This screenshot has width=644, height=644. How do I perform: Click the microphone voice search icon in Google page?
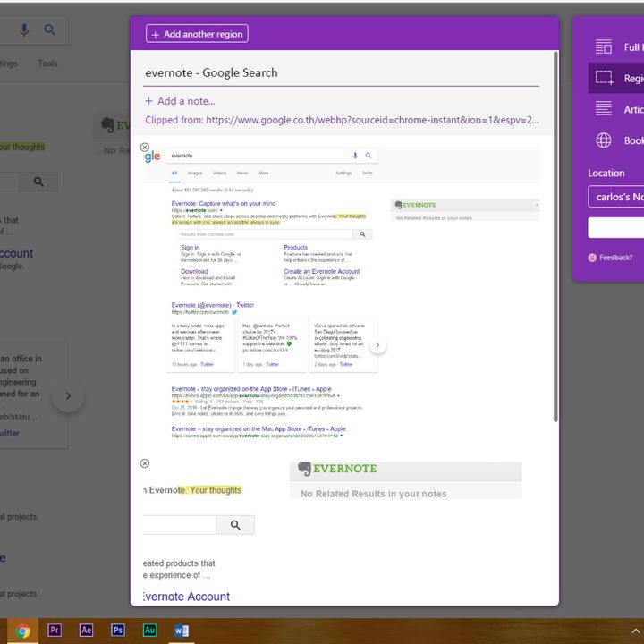coord(24,30)
